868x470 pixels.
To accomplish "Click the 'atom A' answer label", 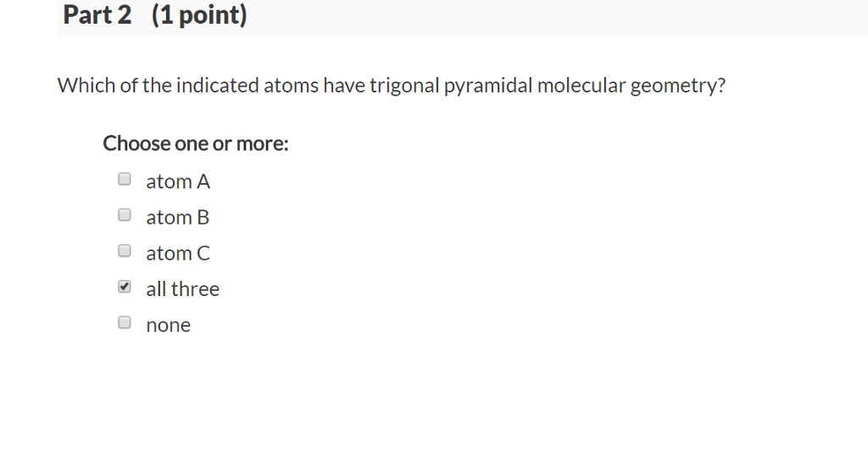I will [x=178, y=182].
